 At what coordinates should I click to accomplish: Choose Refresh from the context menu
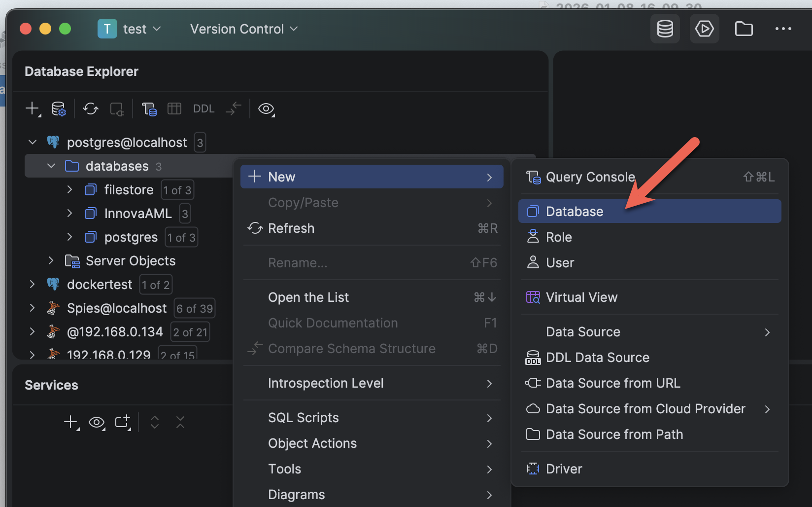click(x=291, y=228)
